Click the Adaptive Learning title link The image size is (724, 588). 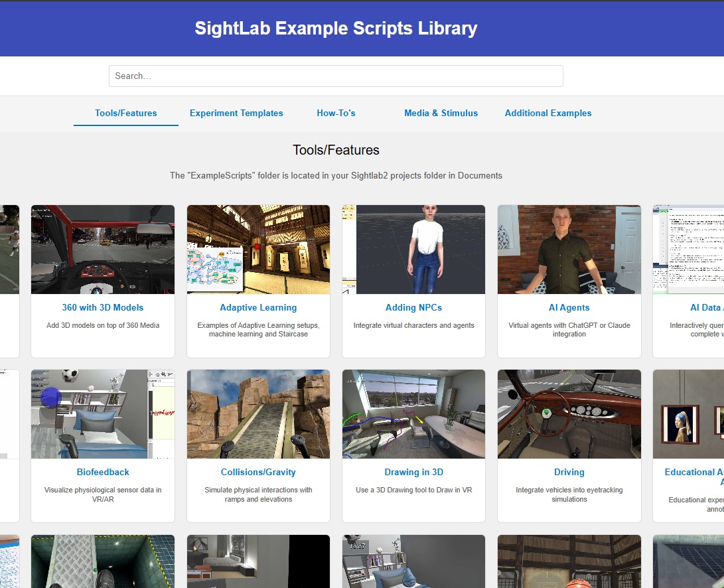point(258,308)
